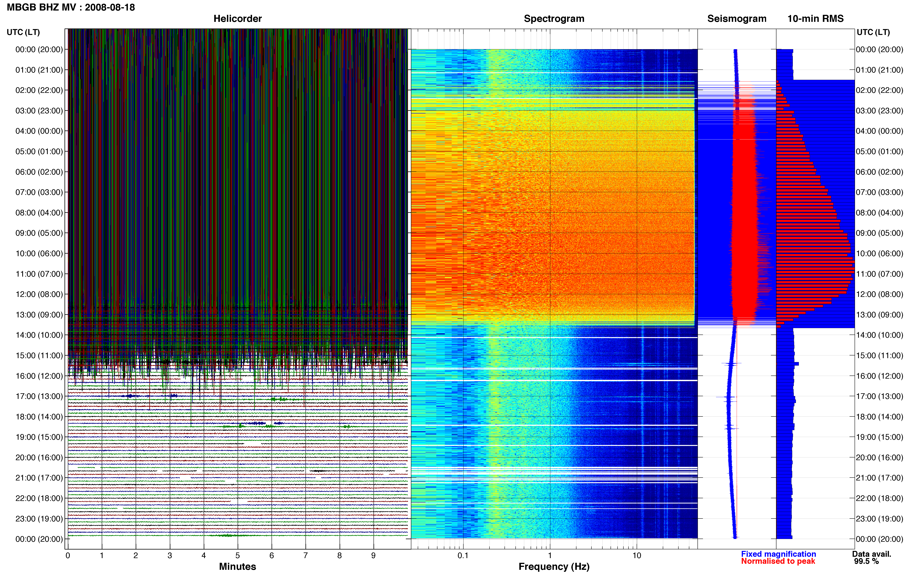This screenshot has width=924, height=578.
Task: Click the 'Seismogram' panel heading
Action: click(x=736, y=18)
